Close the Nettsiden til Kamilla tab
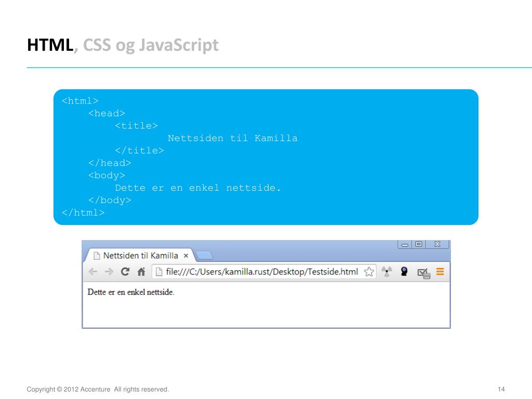The height and width of the screenshot is (399, 532). 186,256
